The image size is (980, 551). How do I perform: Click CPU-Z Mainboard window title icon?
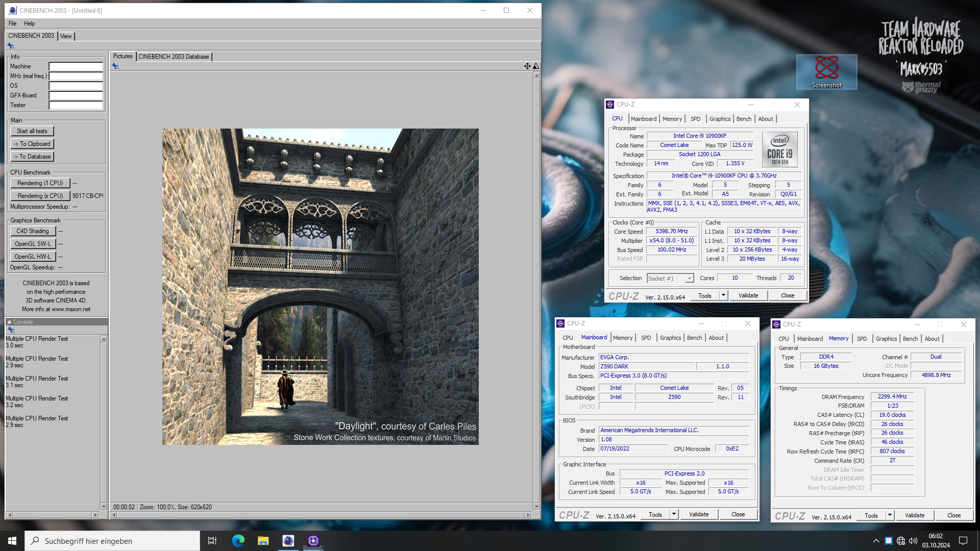pyautogui.click(x=560, y=323)
